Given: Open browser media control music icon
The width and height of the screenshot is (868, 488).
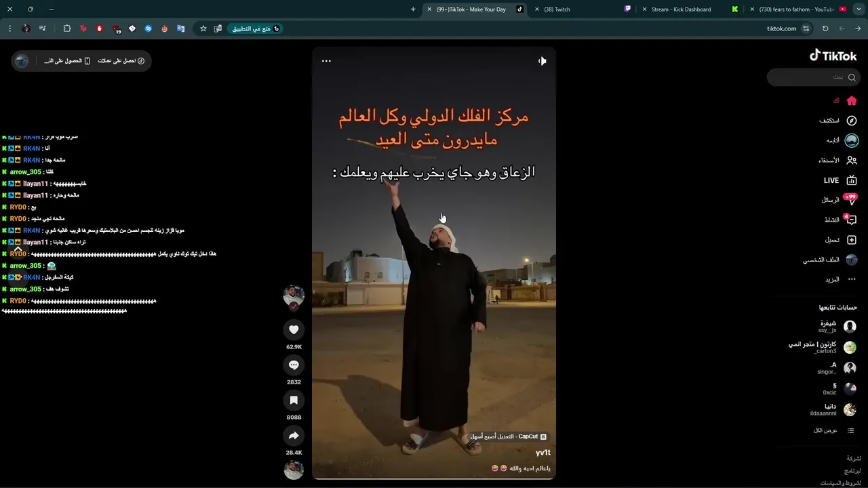Looking at the screenshot, I should (x=43, y=28).
